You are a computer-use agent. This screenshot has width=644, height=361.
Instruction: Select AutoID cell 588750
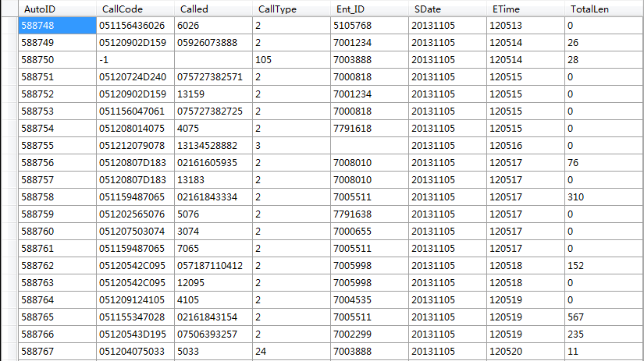[x=57, y=60]
